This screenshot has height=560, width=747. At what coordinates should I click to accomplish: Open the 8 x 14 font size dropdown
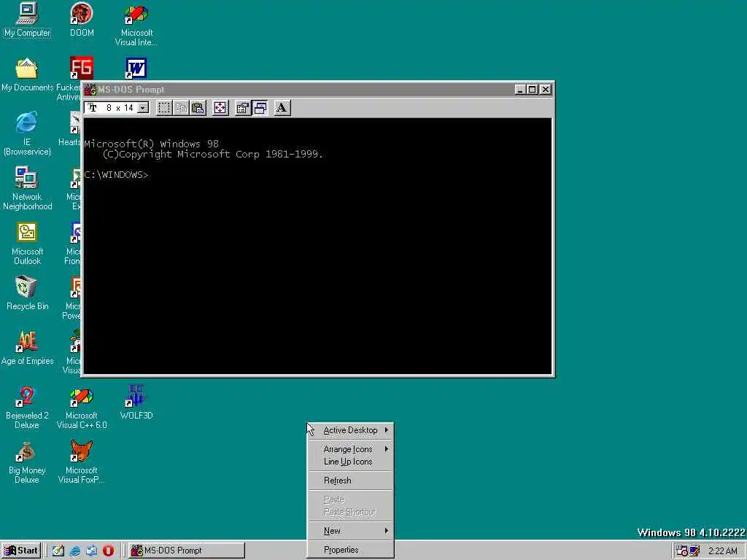143,108
